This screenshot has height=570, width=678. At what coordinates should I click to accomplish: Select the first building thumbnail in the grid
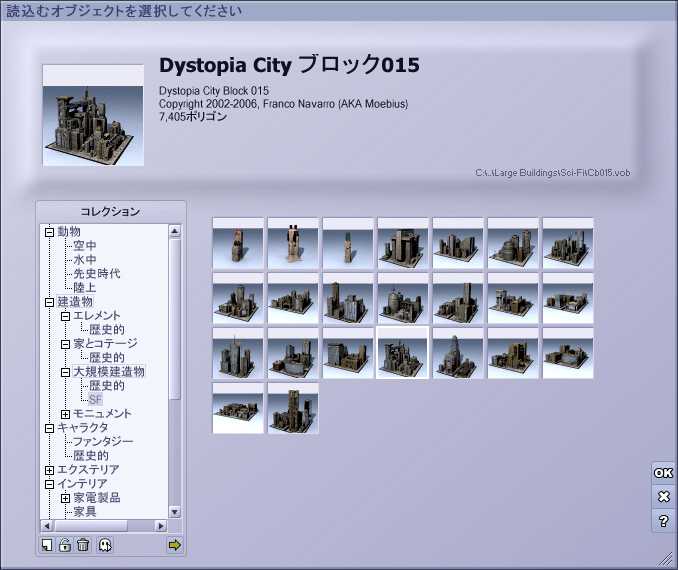(238, 242)
